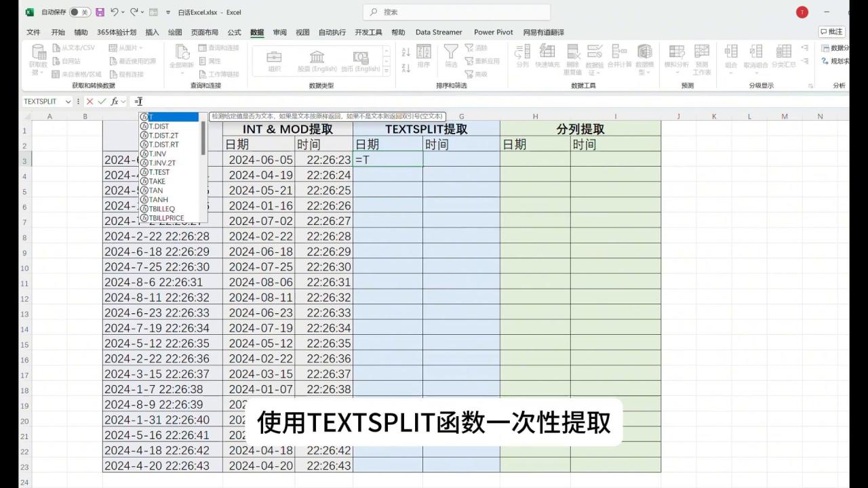The image size is (868, 488).
Task: Click the 属性 (Properties) button
Action: click(x=210, y=61)
